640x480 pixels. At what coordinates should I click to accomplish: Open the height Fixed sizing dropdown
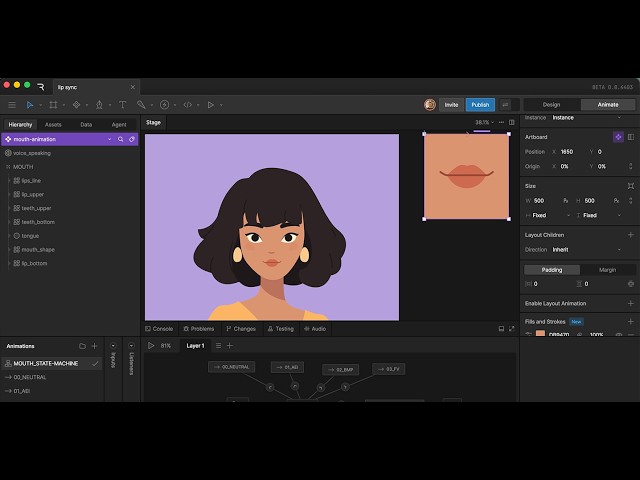click(x=599, y=216)
